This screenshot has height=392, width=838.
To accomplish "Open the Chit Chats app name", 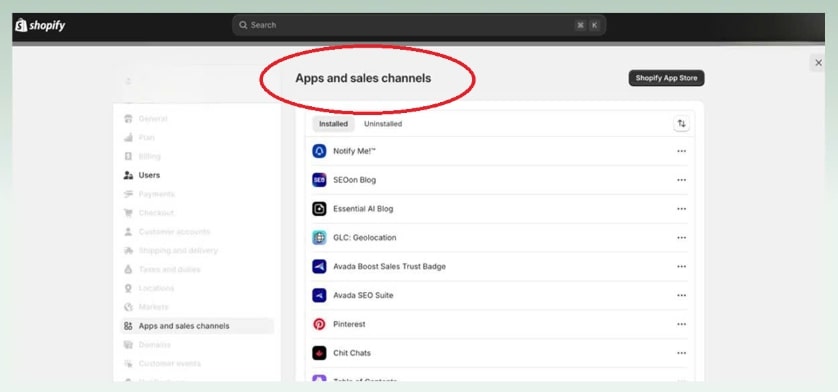I will [352, 353].
